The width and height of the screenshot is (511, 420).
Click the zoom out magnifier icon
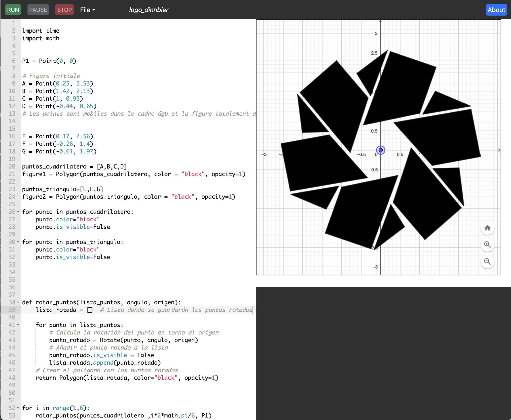pos(487,262)
